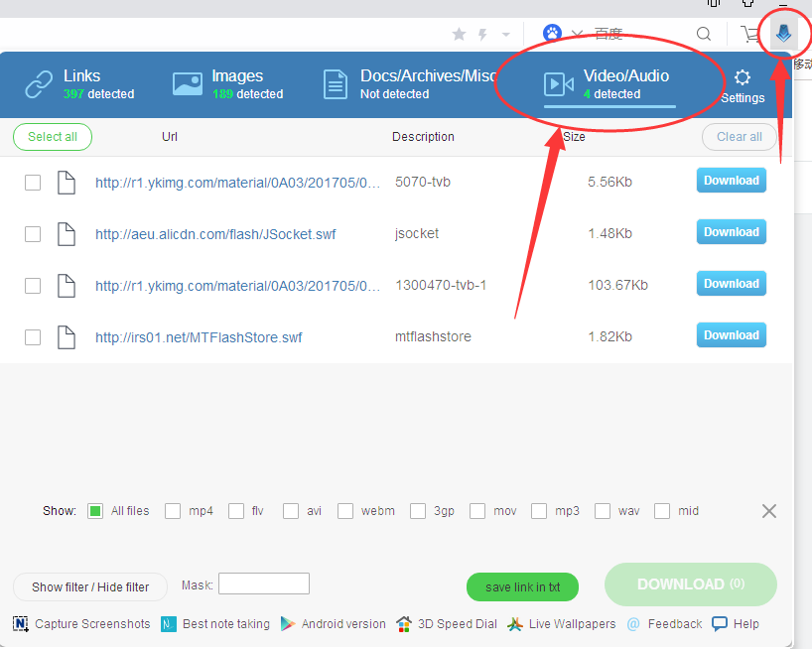Click file icon of the jsocket row
This screenshot has height=649, width=812.
(67, 234)
